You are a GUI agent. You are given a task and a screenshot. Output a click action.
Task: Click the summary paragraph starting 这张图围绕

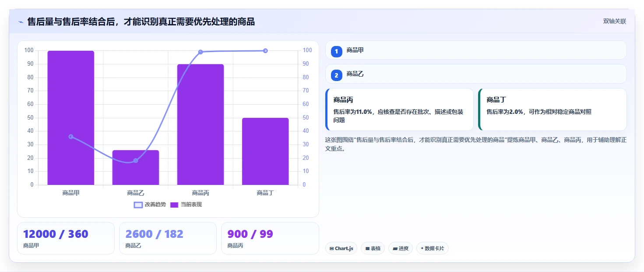pos(476,144)
